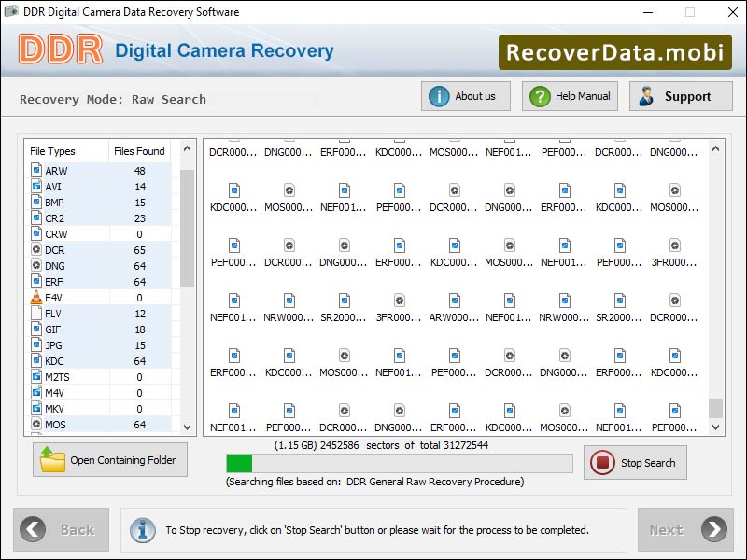Screen dimensions: 747x560
Task: Click the GIF count value 18
Action: click(x=139, y=329)
